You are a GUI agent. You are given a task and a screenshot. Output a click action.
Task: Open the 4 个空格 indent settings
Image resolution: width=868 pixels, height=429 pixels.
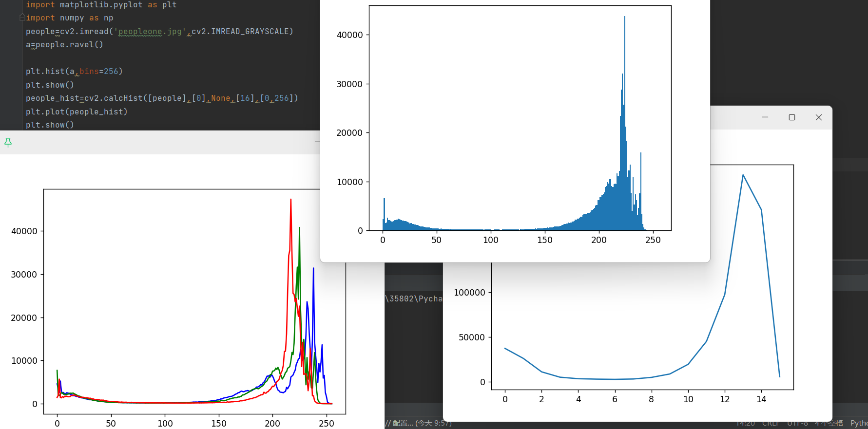[829, 423]
